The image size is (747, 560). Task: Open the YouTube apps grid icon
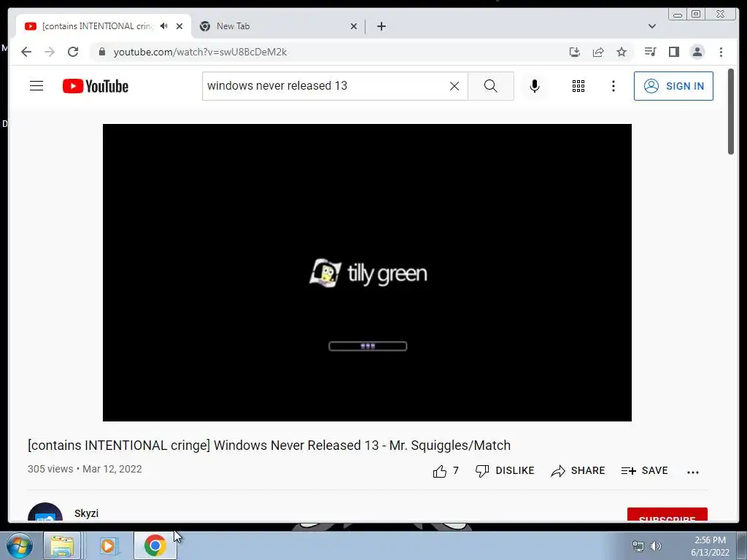(x=578, y=86)
